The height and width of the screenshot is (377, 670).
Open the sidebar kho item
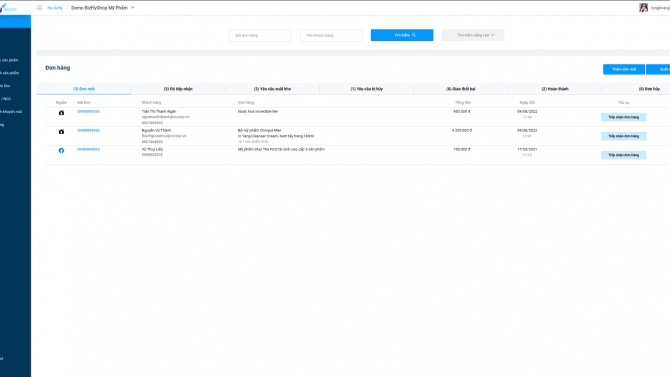5,86
